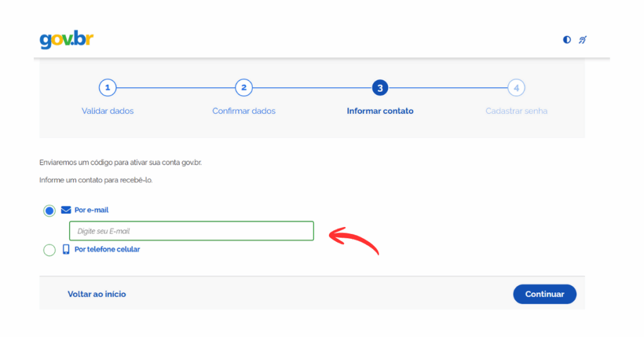Open the VLibras accessibility icon

583,40
